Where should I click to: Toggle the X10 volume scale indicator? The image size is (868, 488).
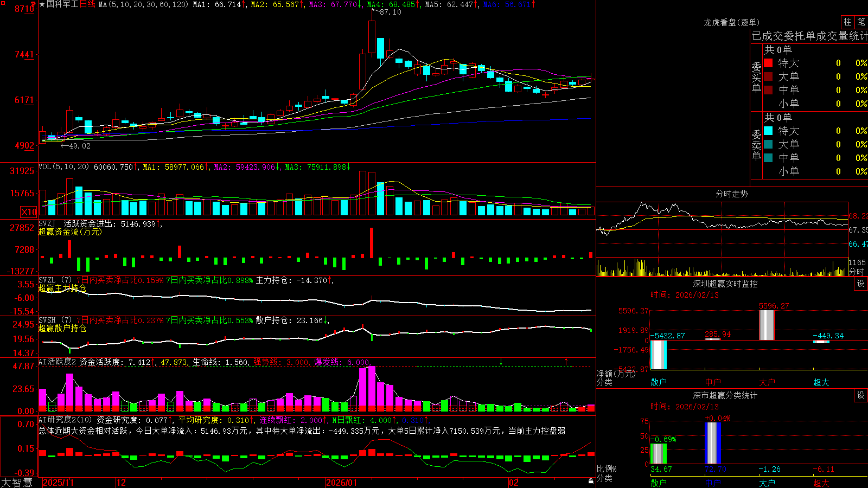coord(29,212)
